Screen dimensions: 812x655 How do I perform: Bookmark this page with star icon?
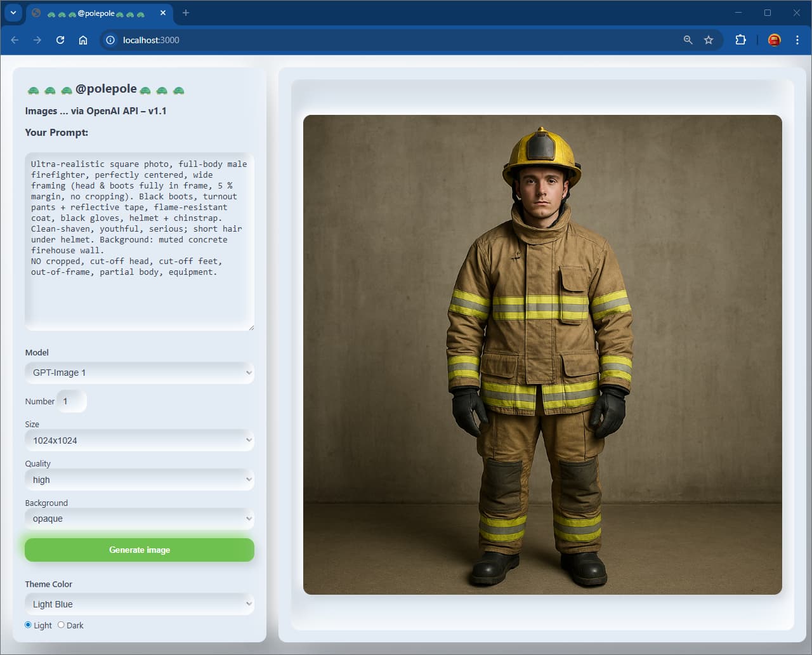[x=709, y=40]
